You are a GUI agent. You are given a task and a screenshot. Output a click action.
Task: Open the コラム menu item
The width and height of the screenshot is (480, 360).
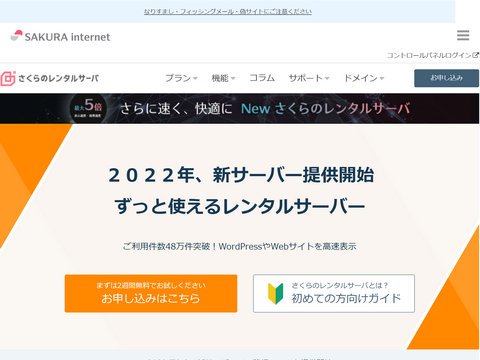coord(262,78)
